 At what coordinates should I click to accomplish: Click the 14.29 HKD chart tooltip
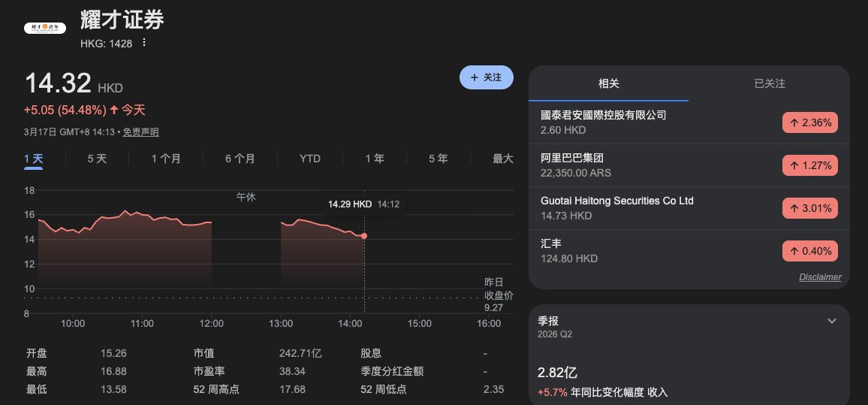pos(363,204)
